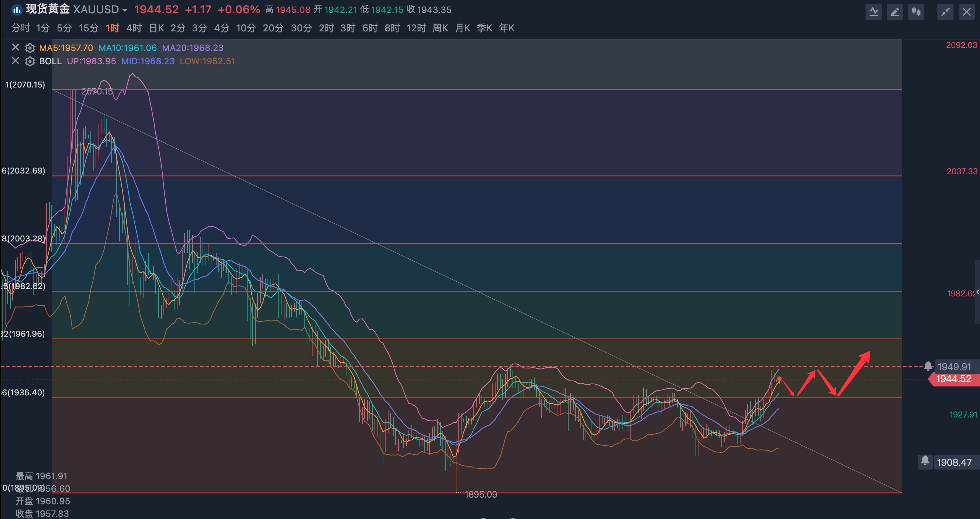The image size is (980, 519).
Task: Open MA indicator settings gear
Action: 30,48
